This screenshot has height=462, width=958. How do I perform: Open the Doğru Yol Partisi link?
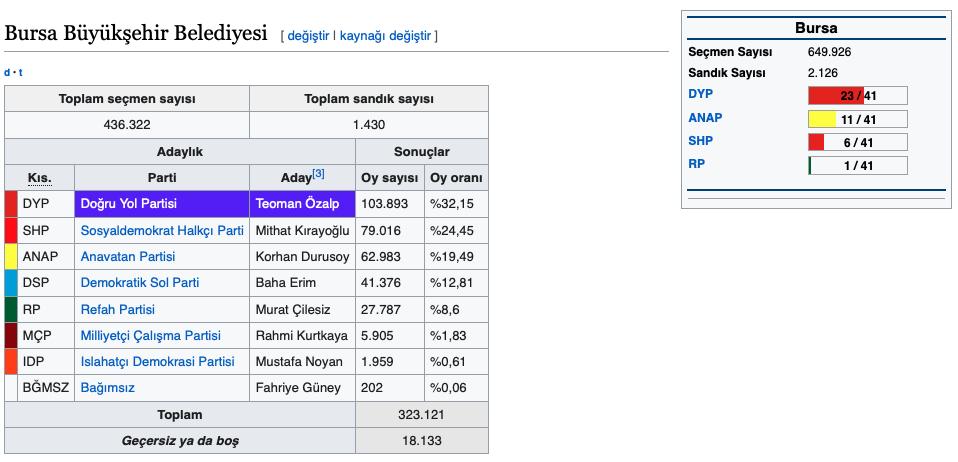pos(128,204)
